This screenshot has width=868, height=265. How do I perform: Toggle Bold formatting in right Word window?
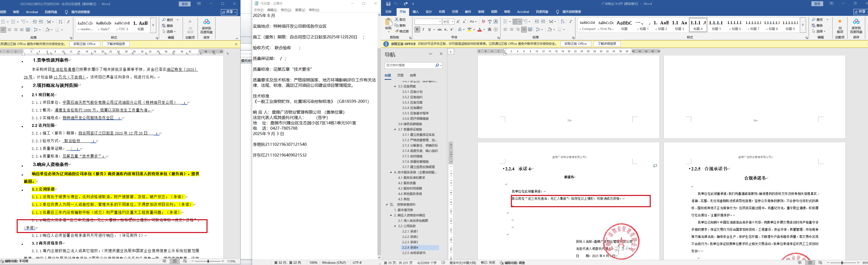[x=417, y=30]
